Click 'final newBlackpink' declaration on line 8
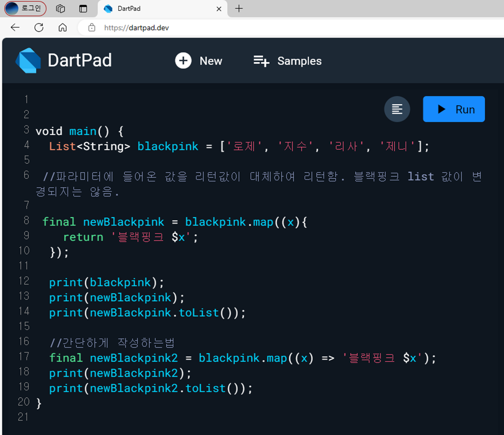 click(103, 222)
